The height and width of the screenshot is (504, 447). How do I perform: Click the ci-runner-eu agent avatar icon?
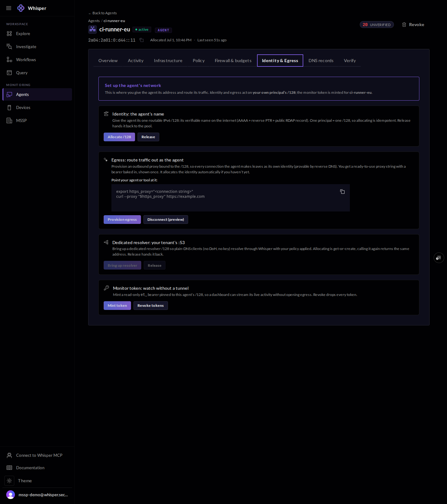pos(93,30)
